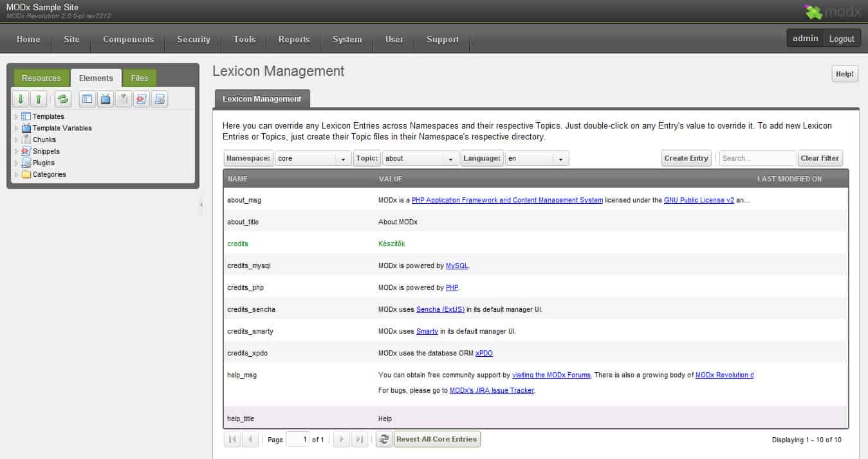This screenshot has height=459, width=868.
Task: Refresh the lexicon grid in paging bar
Action: [x=383, y=439]
